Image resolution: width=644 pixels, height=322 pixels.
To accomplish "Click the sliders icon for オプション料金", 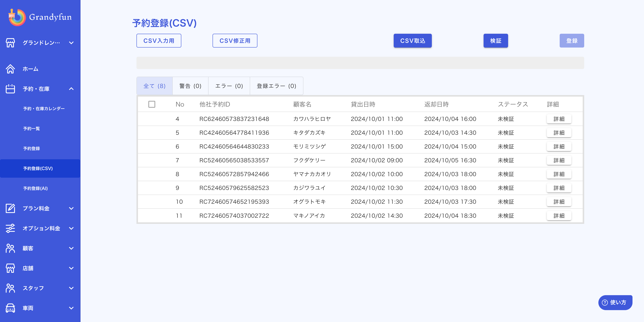I will (x=10, y=228).
